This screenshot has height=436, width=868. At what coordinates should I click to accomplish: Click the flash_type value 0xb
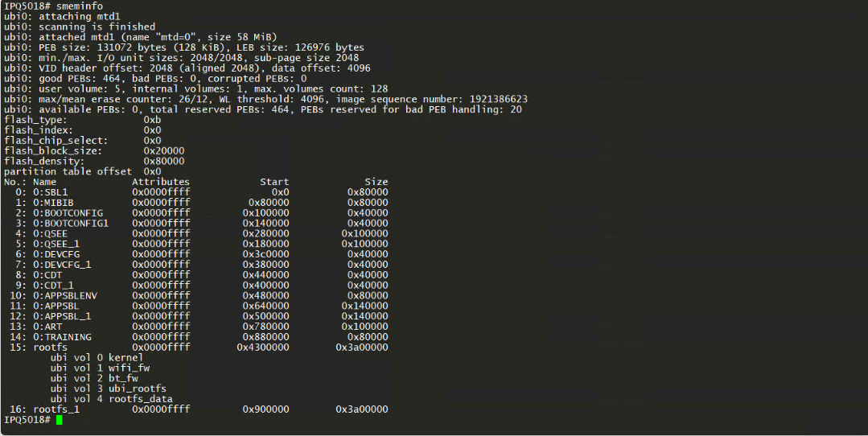(152, 120)
